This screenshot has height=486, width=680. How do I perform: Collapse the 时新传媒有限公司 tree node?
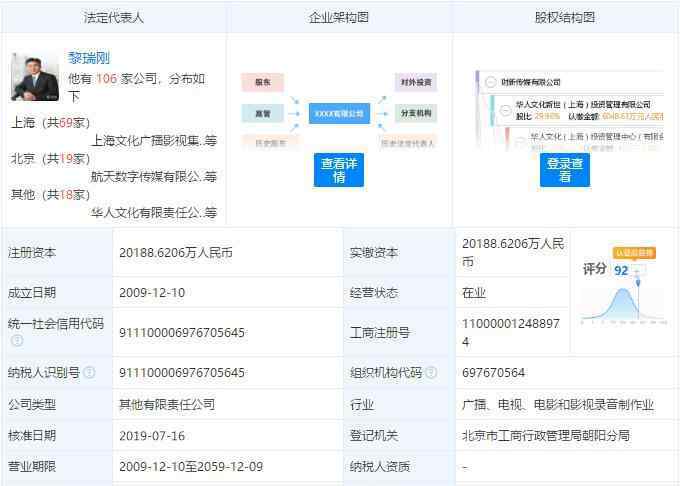point(491,82)
